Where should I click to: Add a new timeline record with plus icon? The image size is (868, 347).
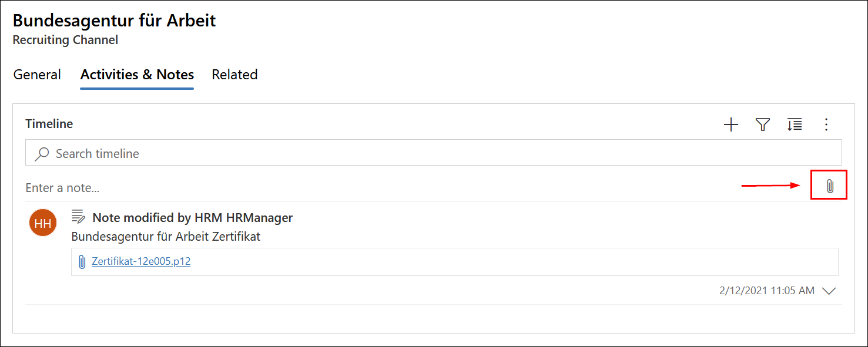730,124
